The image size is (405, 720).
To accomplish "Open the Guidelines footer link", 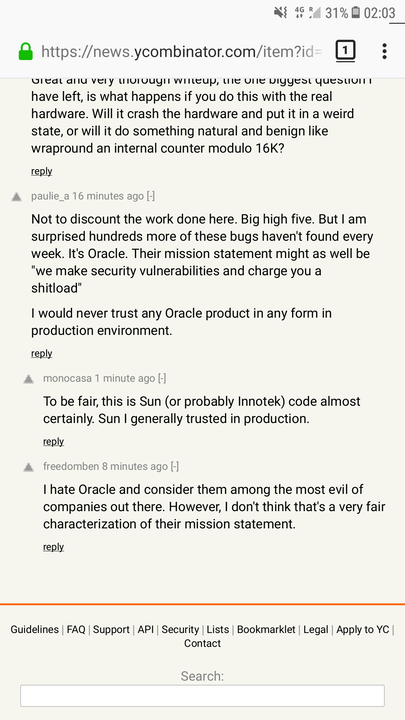I will 34,630.
